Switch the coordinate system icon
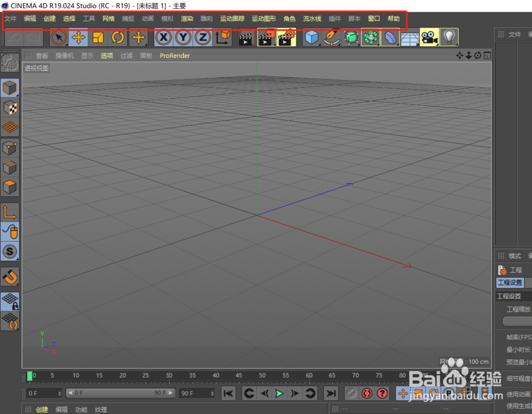Viewport: 532px width, 414px height. coord(222,37)
